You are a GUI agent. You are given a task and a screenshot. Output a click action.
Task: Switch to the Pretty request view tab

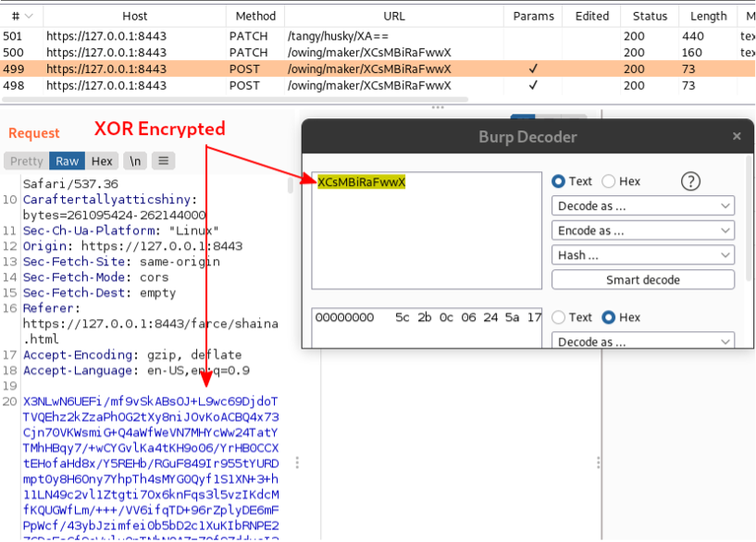click(x=27, y=161)
